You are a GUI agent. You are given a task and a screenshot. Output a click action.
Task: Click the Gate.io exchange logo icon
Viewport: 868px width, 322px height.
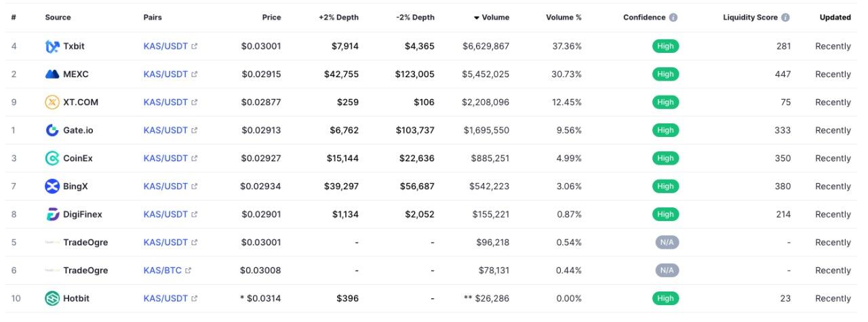[52, 130]
